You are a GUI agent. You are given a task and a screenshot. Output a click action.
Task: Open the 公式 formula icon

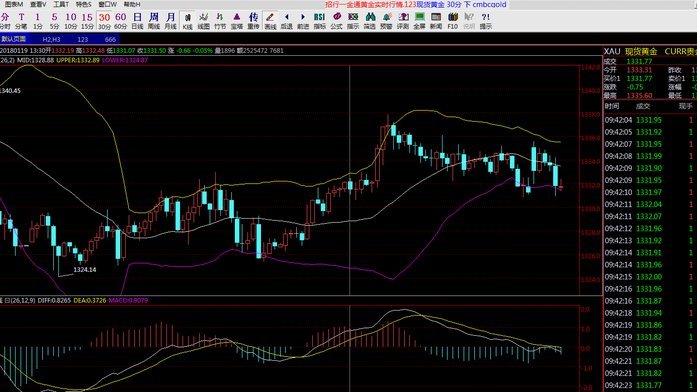point(336,21)
